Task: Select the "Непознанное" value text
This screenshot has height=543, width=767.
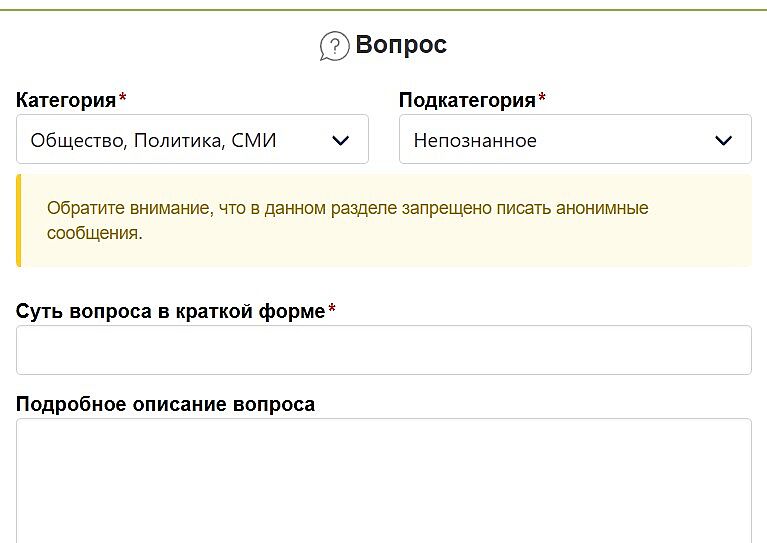Action: 475,141
